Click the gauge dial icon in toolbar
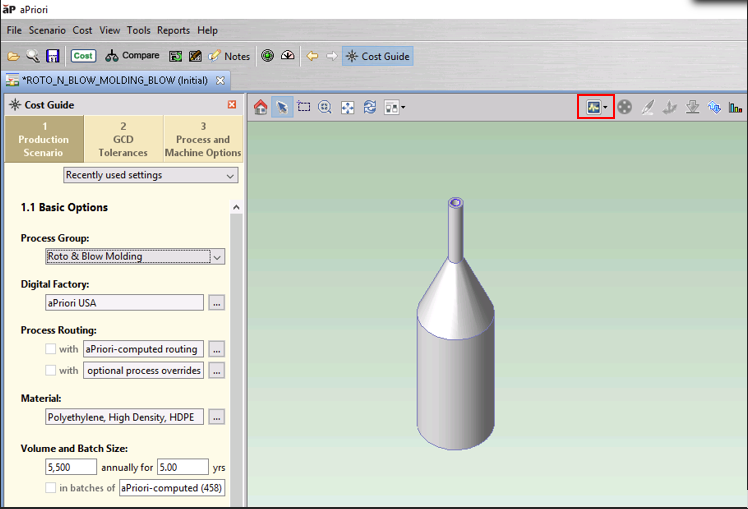This screenshot has width=748, height=509. 288,56
